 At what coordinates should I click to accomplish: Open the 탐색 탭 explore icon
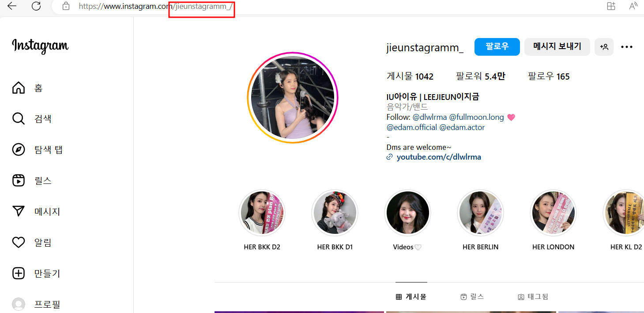(x=18, y=149)
